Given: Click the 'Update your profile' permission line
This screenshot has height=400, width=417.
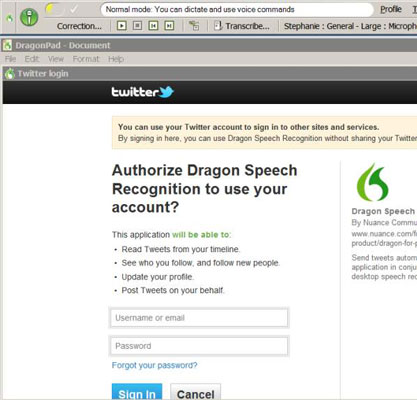Looking at the screenshot, I should (x=157, y=277).
